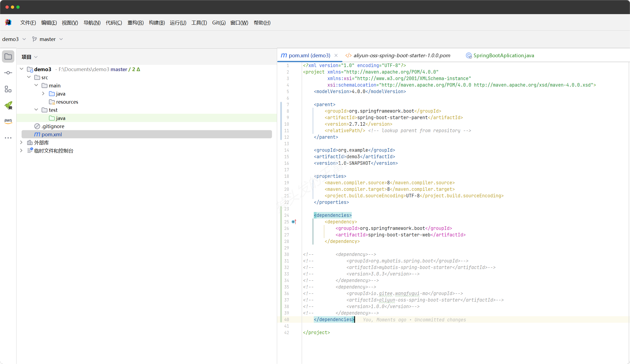Collapse the src folder node
The height and width of the screenshot is (364, 630).
pos(29,77)
